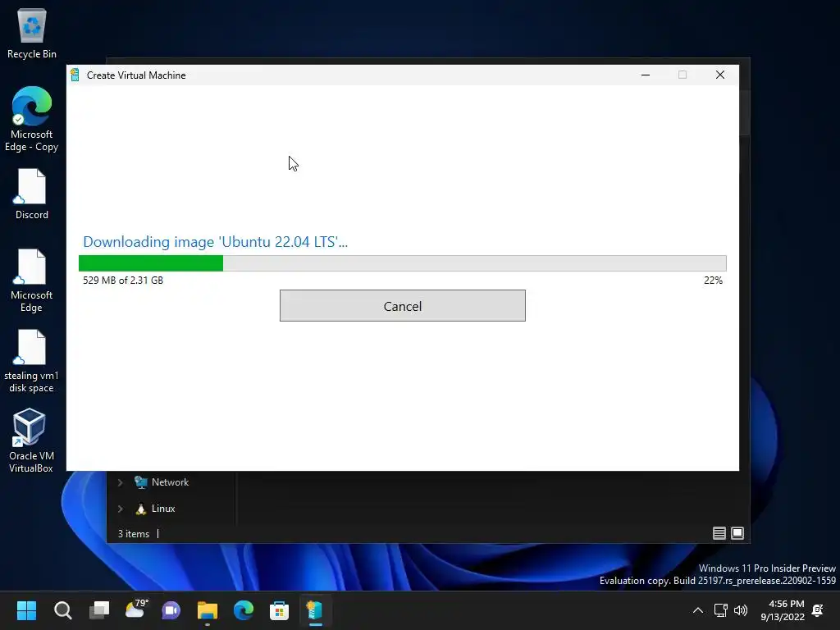Viewport: 840px width, 630px height.
Task: Click the 22% progress percentage text
Action: pos(713,281)
